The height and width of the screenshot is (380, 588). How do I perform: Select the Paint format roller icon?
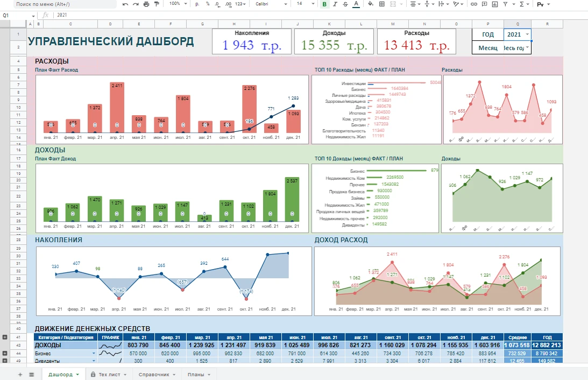point(157,4)
